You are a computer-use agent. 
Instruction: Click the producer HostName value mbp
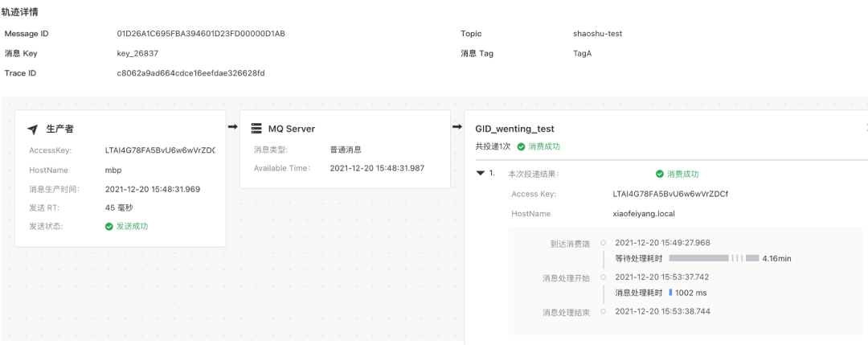(x=113, y=170)
